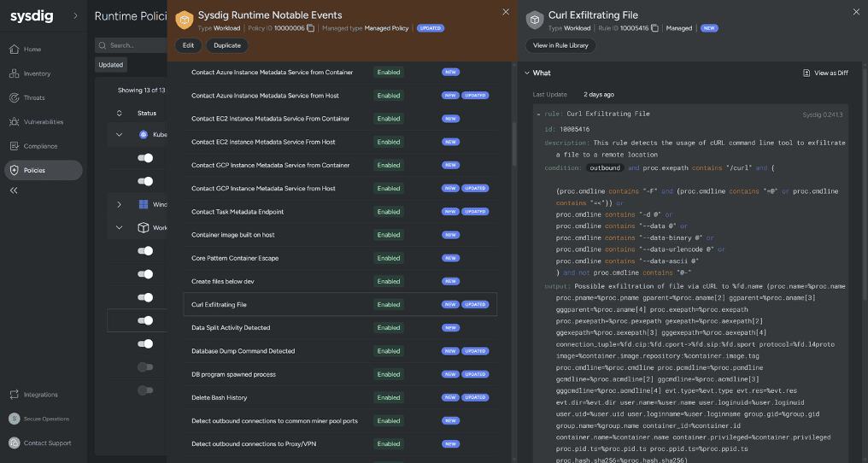Collapse sidebar with double-chevron icon
Screen dimensions: 868x463
click(x=14, y=190)
